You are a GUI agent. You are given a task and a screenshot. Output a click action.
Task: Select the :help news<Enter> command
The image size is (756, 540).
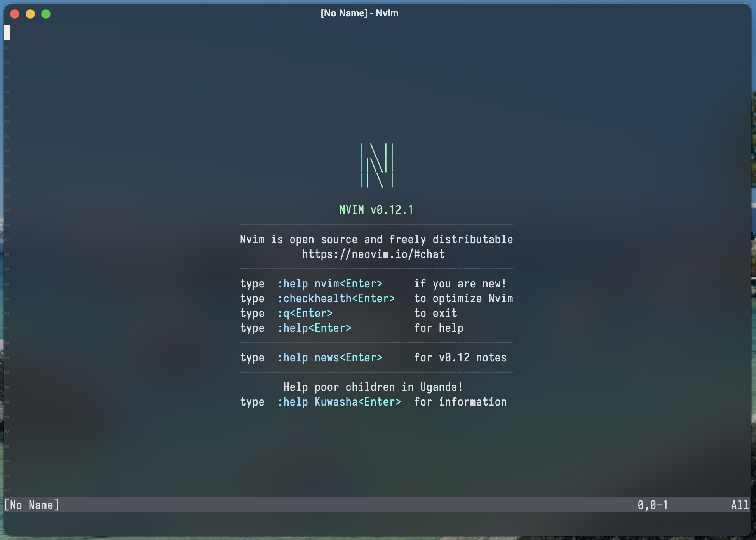pos(331,357)
